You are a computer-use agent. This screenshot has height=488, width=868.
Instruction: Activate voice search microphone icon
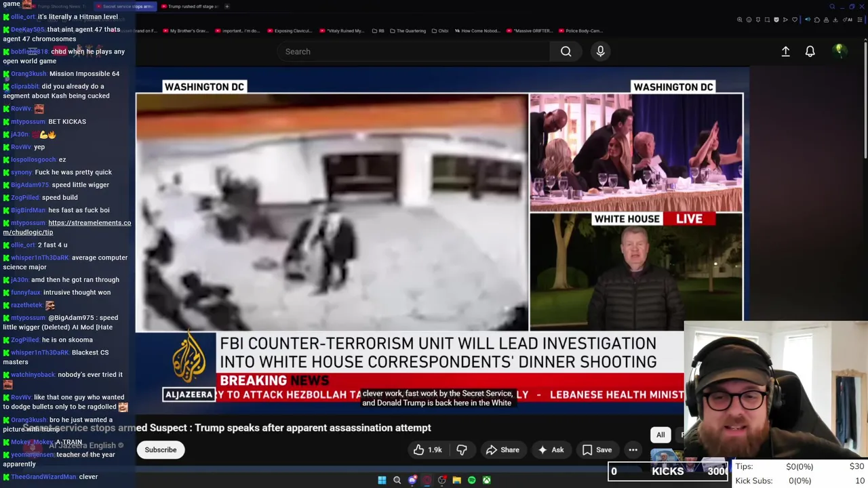pos(600,52)
